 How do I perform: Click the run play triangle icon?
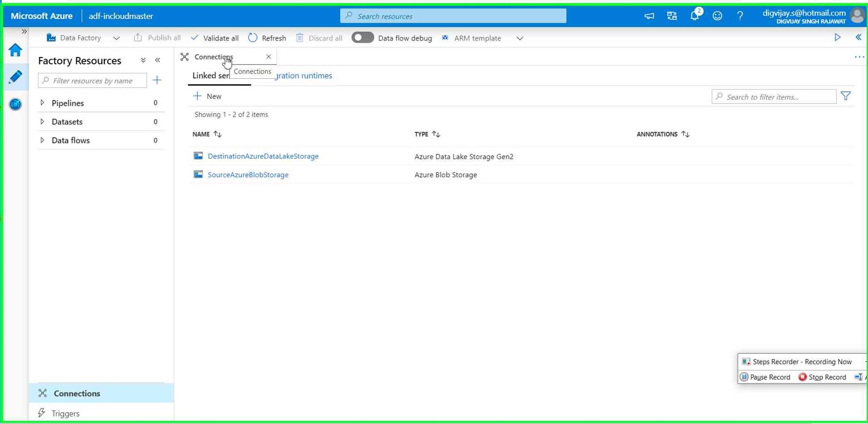pos(838,37)
